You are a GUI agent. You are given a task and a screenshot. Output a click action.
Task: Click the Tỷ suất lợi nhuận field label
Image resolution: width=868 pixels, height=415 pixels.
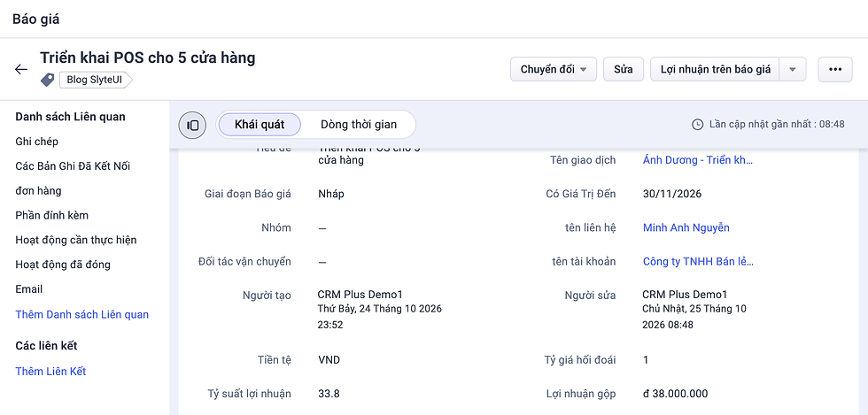tap(249, 394)
